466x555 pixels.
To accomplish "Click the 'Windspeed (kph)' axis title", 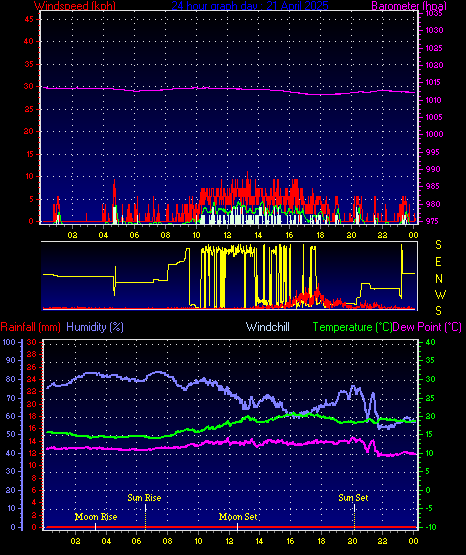I will pos(75,5).
